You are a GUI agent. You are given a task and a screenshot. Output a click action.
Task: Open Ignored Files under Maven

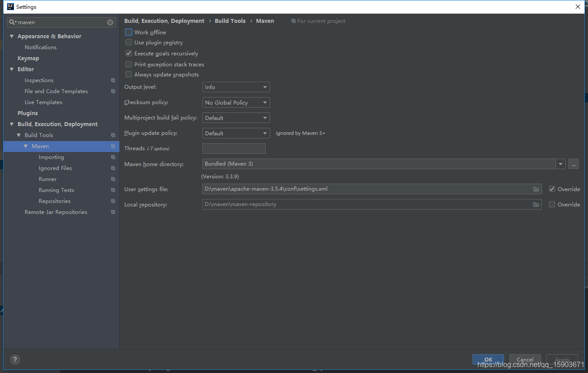click(x=55, y=168)
